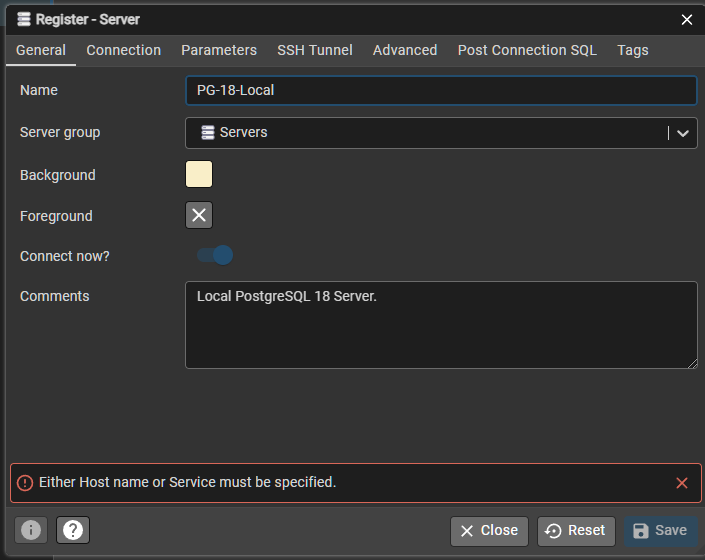Close the Register - Server dialog
This screenshot has width=705, height=560.
(x=687, y=19)
